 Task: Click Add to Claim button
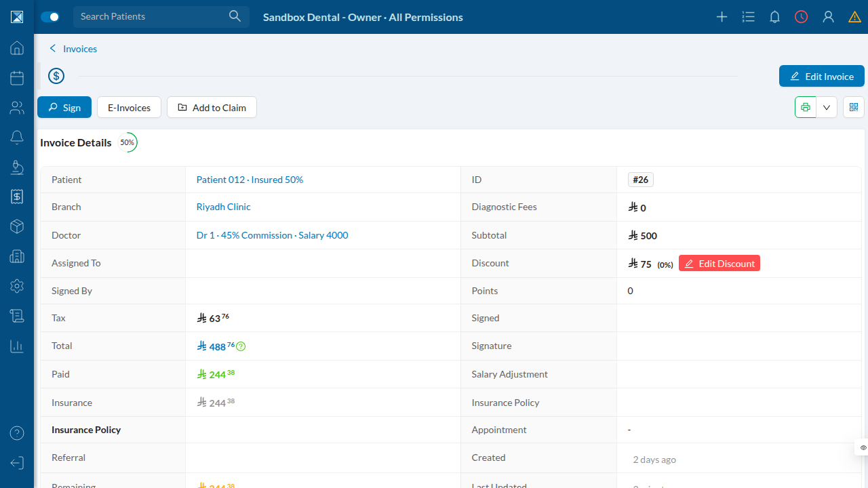coord(212,107)
